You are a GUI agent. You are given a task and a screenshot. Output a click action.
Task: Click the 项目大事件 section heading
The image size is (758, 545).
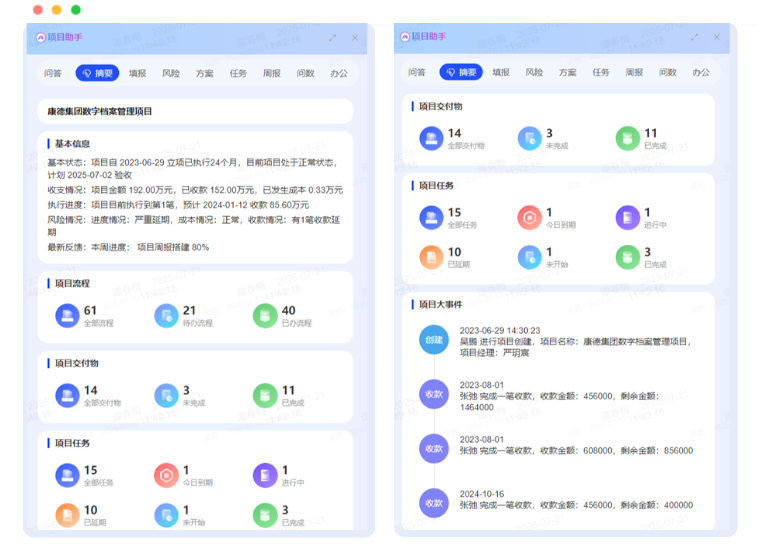click(440, 305)
